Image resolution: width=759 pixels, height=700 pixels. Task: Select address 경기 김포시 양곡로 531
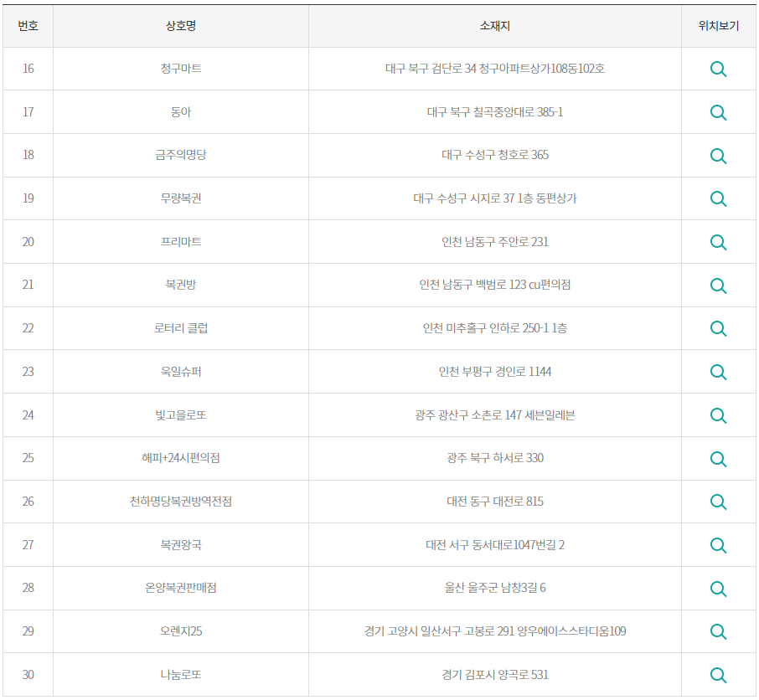(x=495, y=674)
